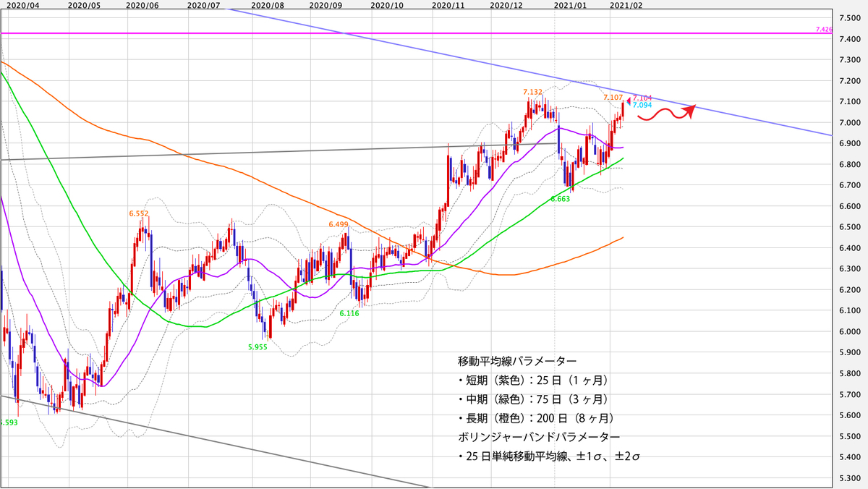Click the 7.300 price axis label
868x489 pixels.
pyautogui.click(x=849, y=60)
